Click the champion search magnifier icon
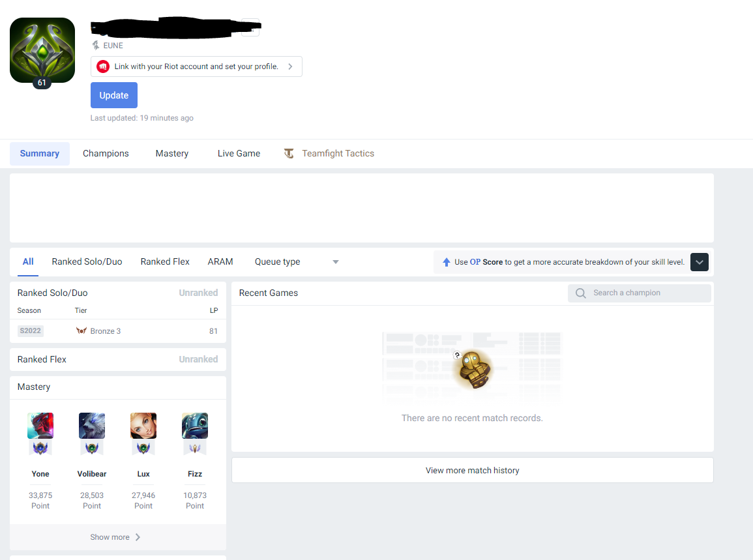 point(581,293)
